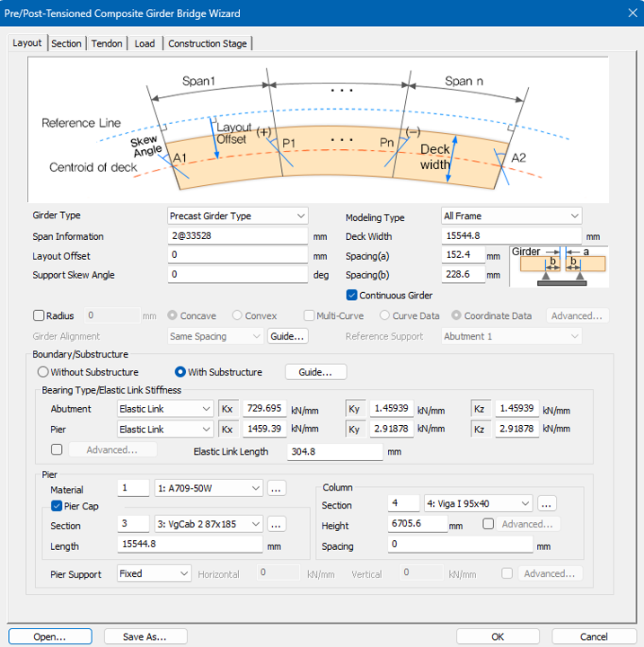Screen dimensions: 644x647
Task: Expand the Modeling Type dropdown
Action: (x=511, y=216)
